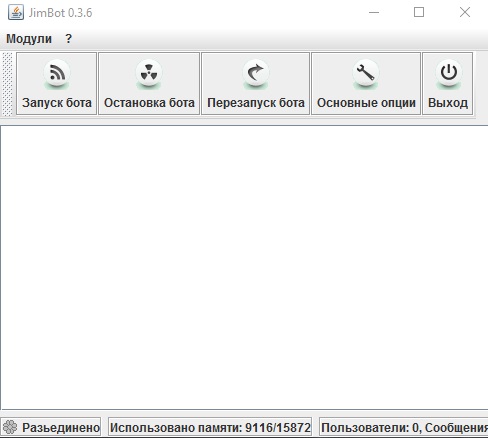Click the dotted toolbar drag handle
Image resolution: width=488 pixels, height=438 pixels.
tap(7, 84)
